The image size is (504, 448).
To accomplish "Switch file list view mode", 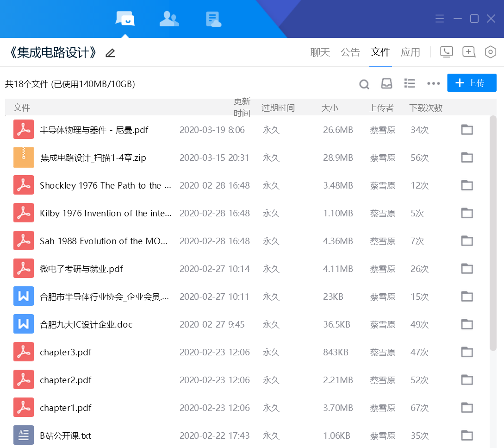I will pos(409,83).
